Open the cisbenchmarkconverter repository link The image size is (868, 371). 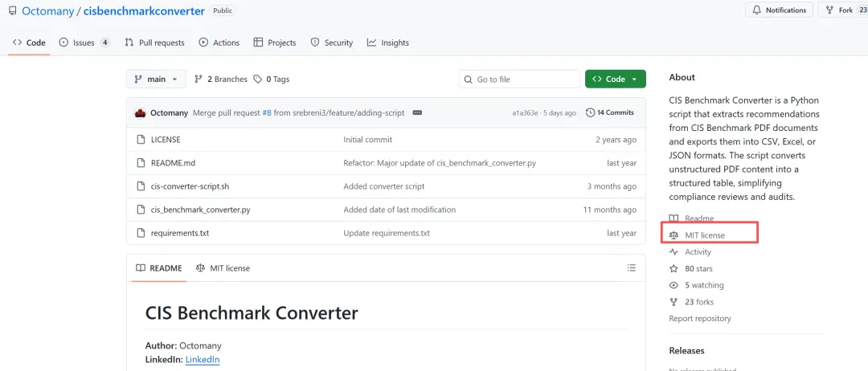click(x=144, y=10)
